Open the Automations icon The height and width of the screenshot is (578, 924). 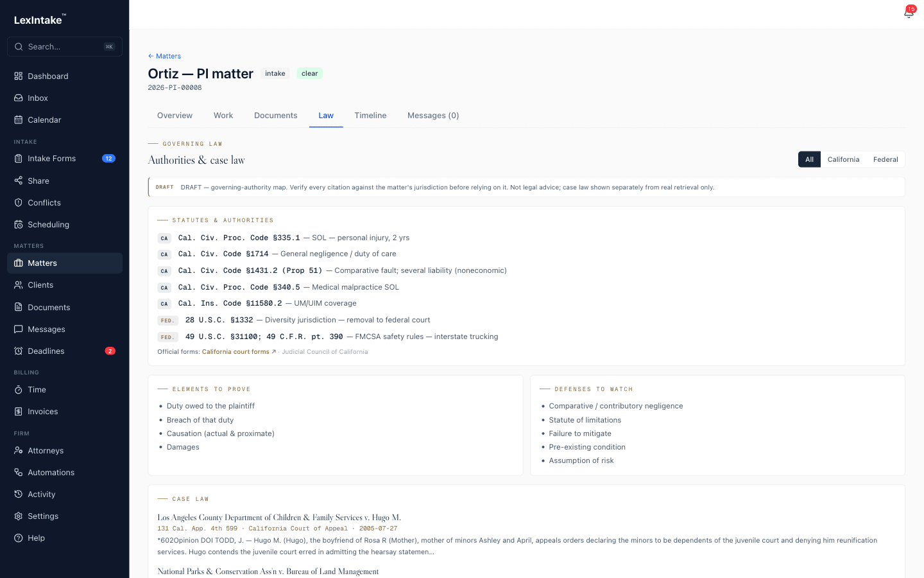point(19,472)
